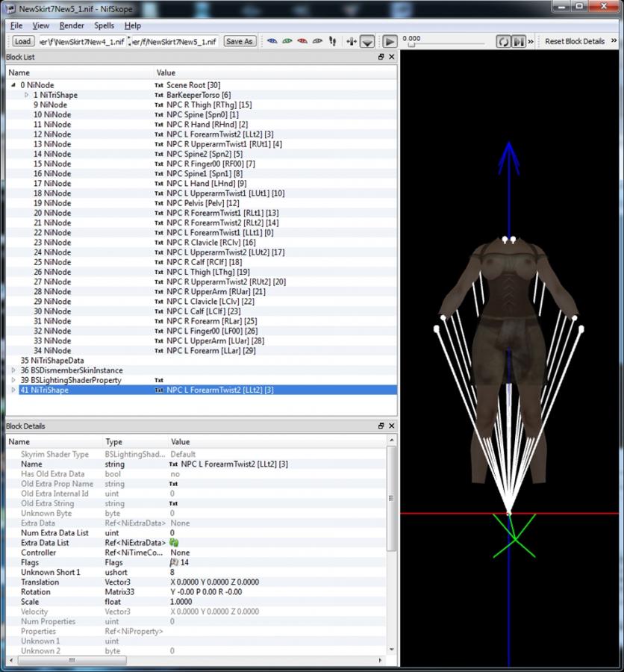Close the Block List panel
The image size is (624, 672).
[x=391, y=57]
